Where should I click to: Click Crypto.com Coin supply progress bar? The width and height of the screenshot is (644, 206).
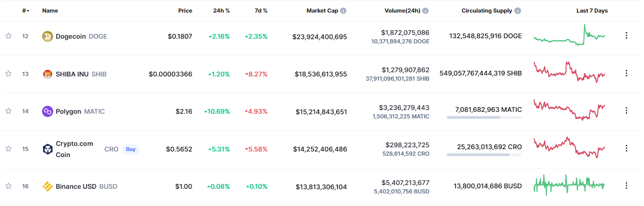pos(484,155)
